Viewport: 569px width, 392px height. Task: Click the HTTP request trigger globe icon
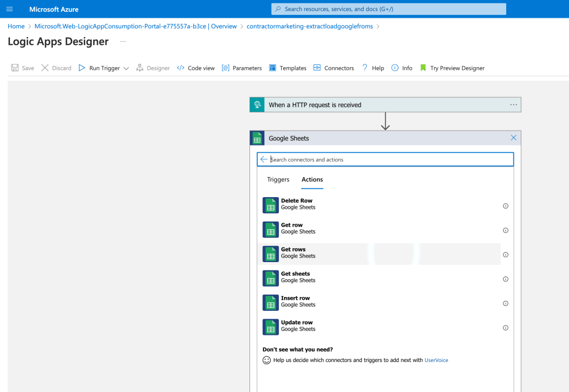point(257,105)
